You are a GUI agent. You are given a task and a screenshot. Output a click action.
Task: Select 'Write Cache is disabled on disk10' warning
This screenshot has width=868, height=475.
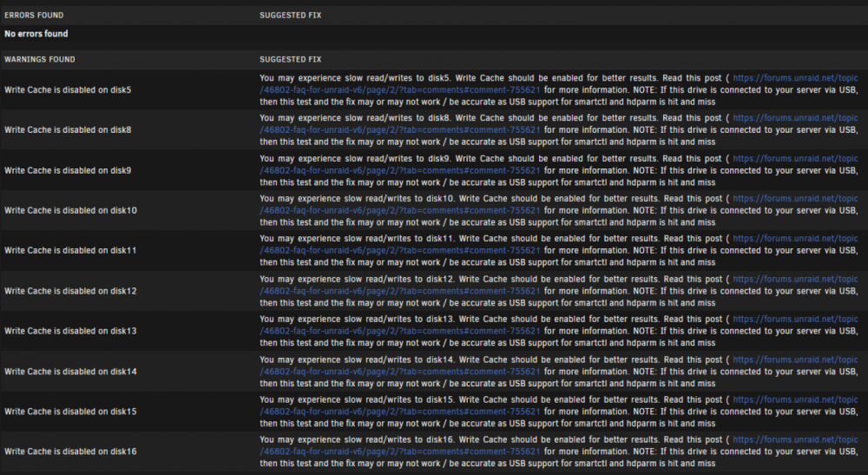70,210
